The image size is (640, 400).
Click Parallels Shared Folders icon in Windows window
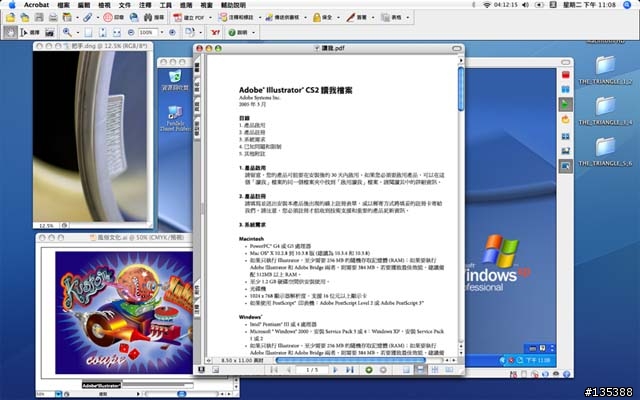(175, 118)
